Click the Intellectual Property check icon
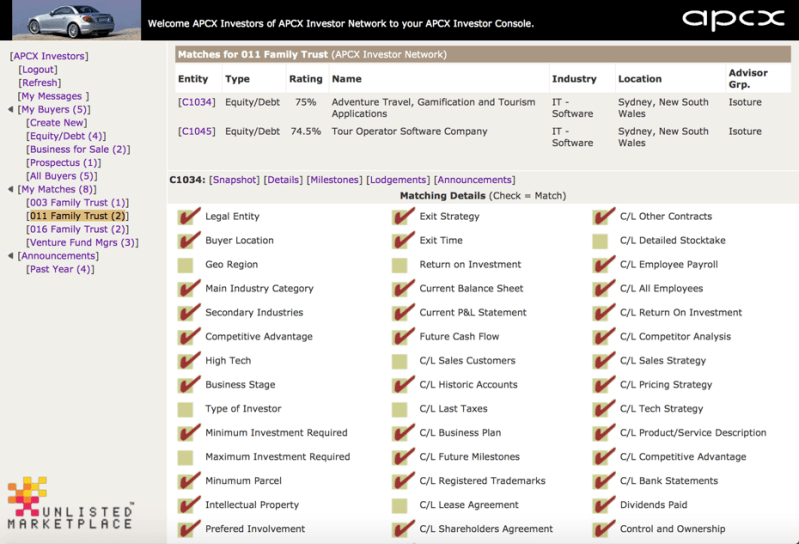The width and height of the screenshot is (799, 544). pyautogui.click(x=189, y=505)
